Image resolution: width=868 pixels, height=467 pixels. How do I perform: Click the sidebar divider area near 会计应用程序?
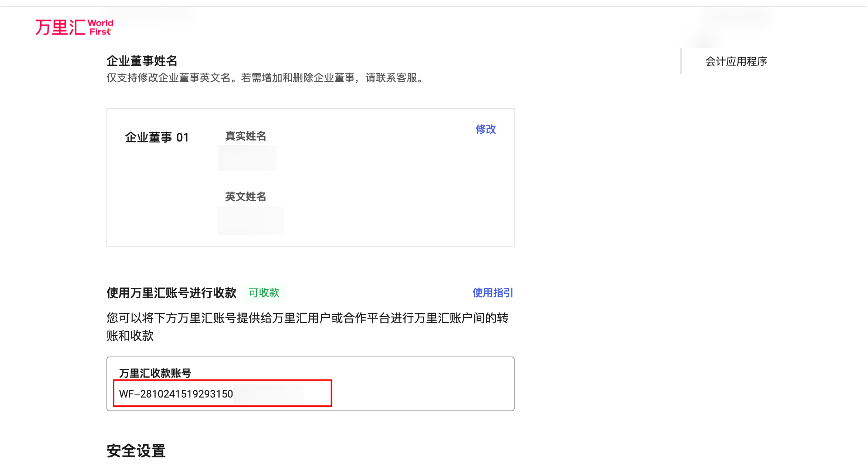click(x=680, y=62)
